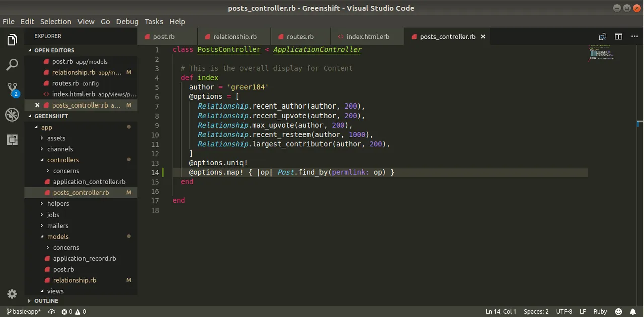Screen dimensions: 644x317
Task: Open Source Control view with 2 badge
Action: (x=12, y=90)
